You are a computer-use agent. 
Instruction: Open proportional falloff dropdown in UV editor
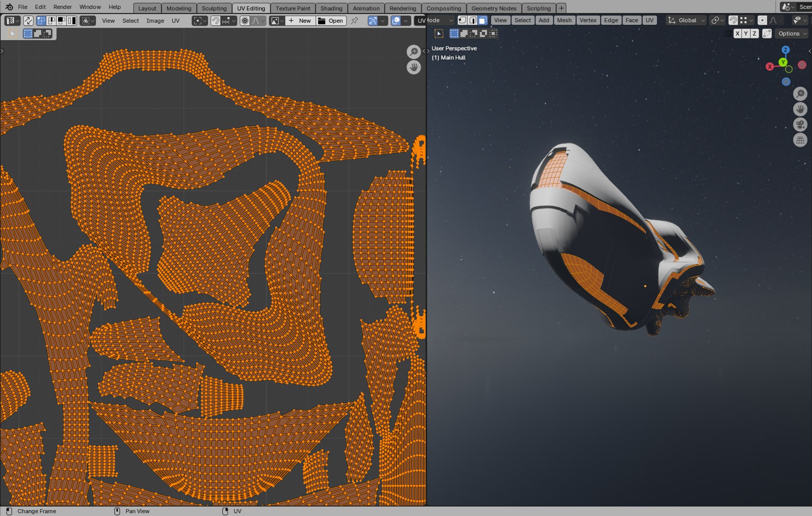point(258,21)
